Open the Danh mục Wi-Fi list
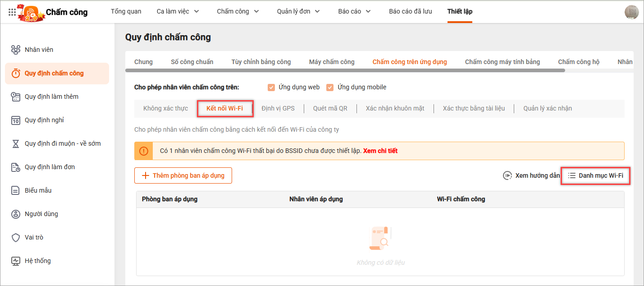Screen dimensions: 644x286 595,175
